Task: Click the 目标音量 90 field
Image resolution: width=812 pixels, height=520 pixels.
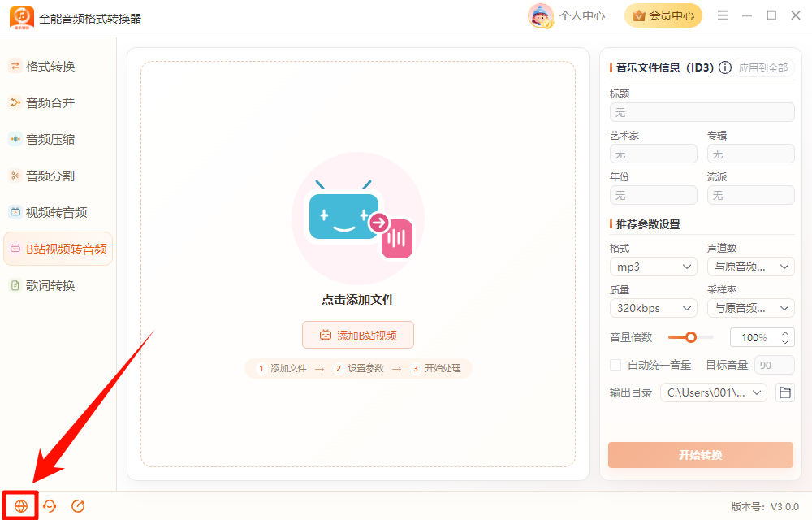Action: click(x=775, y=365)
